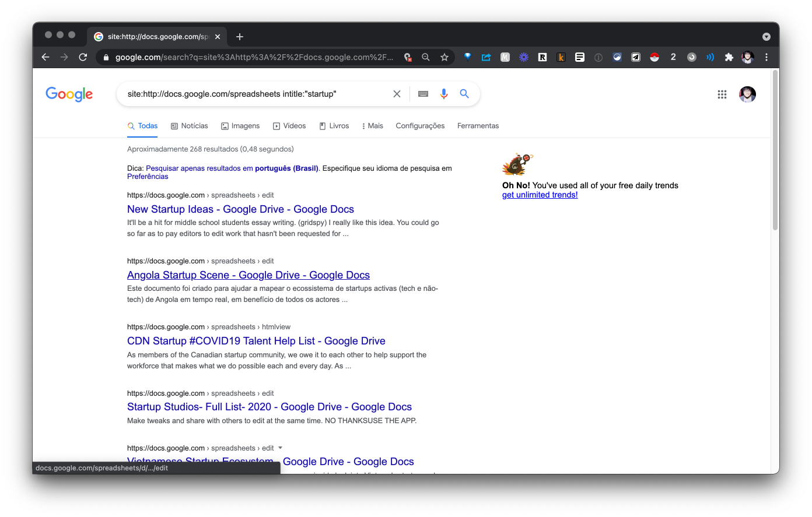Open CDN Startup #COVID19 Talent Help List

click(x=256, y=341)
